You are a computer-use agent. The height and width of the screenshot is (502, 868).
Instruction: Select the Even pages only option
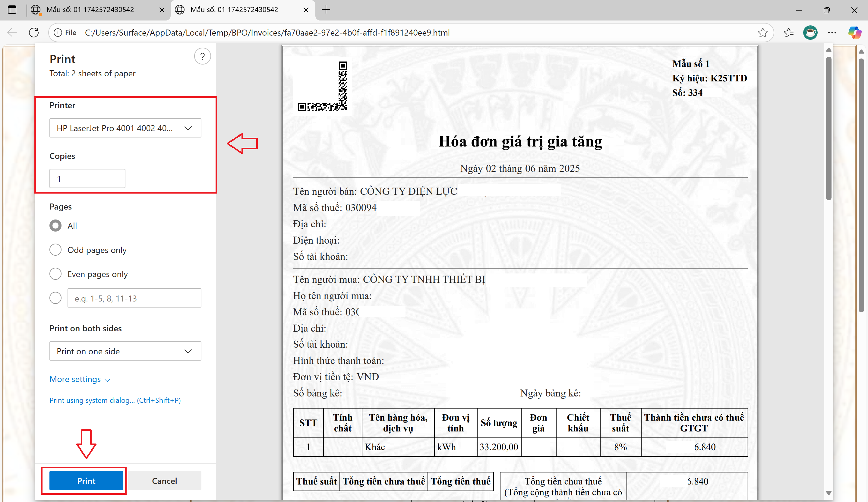tap(55, 274)
